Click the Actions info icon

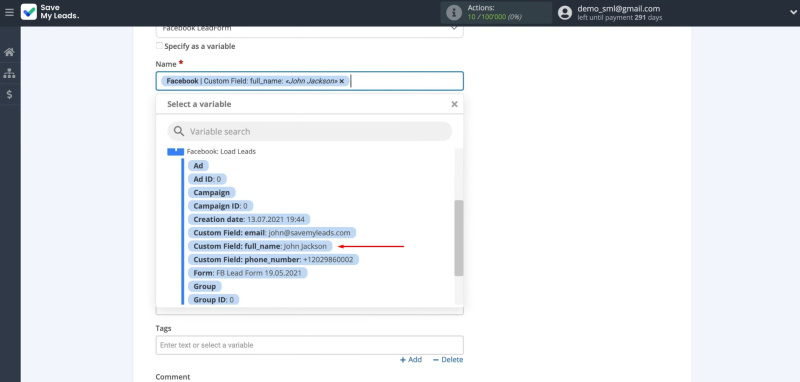(x=454, y=13)
